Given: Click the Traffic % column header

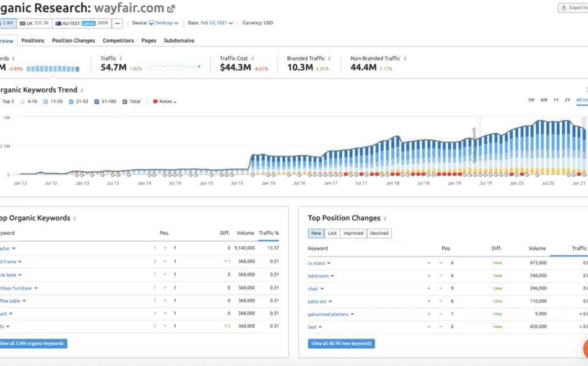Looking at the screenshot, I should tap(268, 233).
